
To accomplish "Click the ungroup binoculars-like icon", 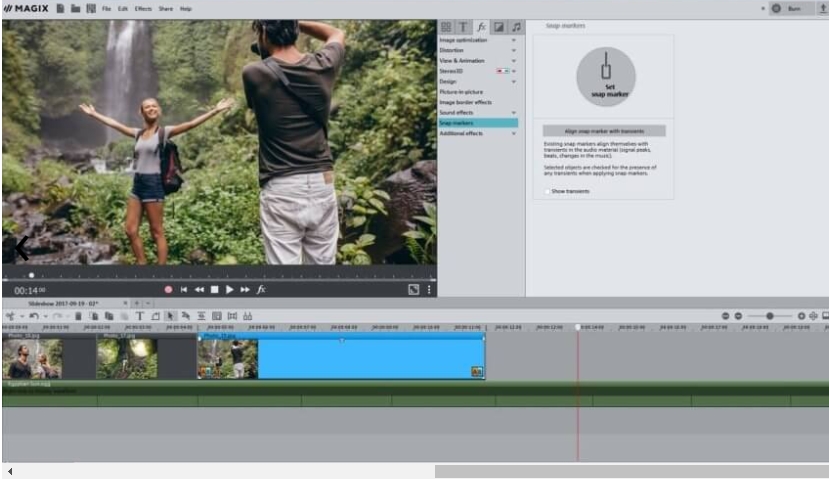I will [247, 316].
